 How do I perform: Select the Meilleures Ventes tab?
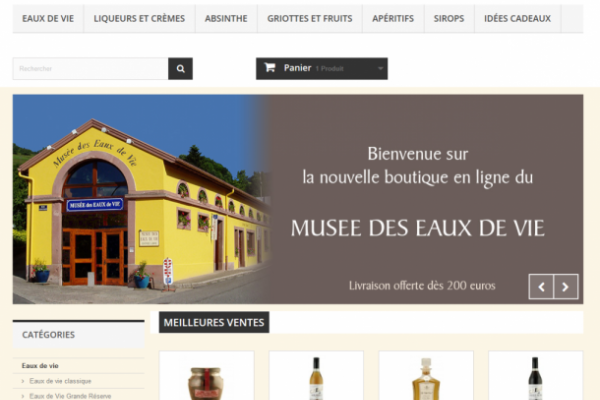[x=213, y=322]
